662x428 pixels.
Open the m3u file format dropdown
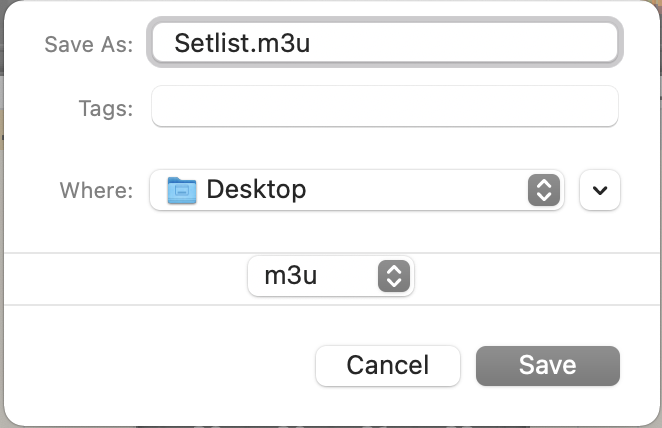point(331,276)
